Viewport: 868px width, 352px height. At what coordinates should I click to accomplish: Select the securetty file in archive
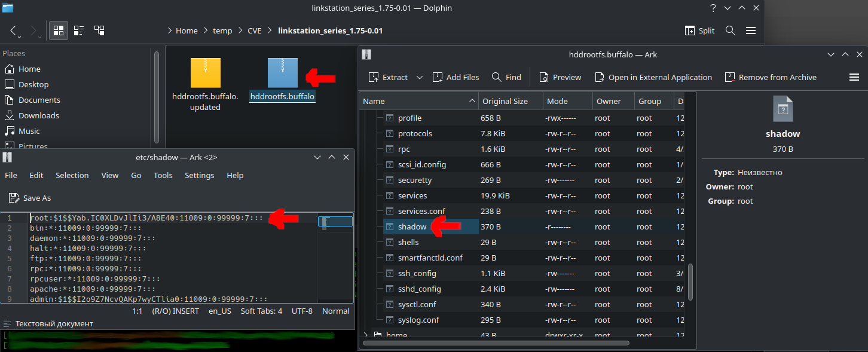click(x=415, y=180)
